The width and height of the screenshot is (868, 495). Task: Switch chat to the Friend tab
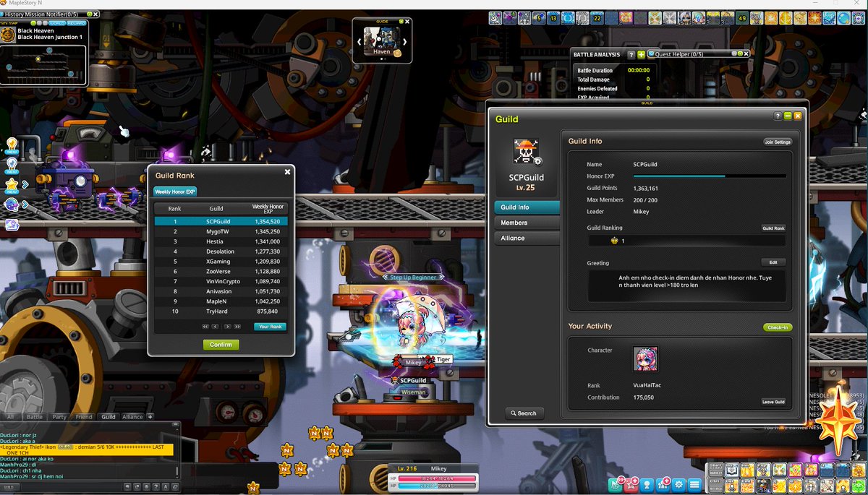pyautogui.click(x=84, y=417)
